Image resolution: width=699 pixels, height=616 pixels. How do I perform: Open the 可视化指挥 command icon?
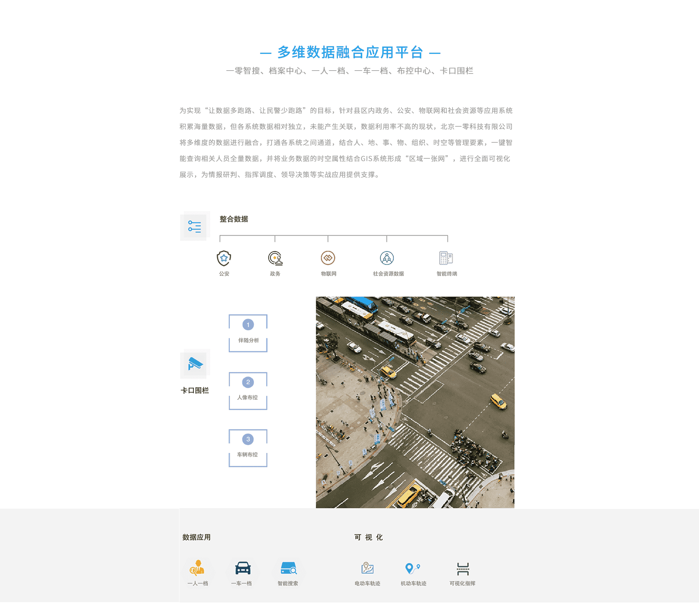[x=463, y=569]
